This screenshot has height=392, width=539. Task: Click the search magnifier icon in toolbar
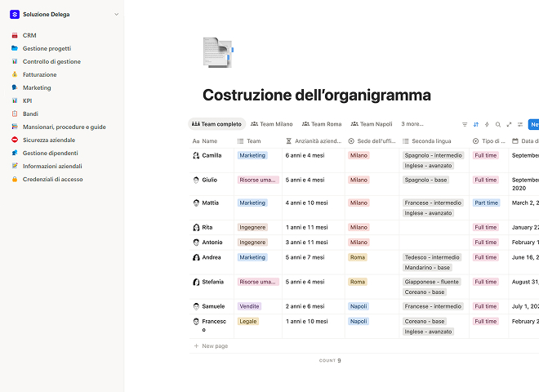click(x=497, y=124)
